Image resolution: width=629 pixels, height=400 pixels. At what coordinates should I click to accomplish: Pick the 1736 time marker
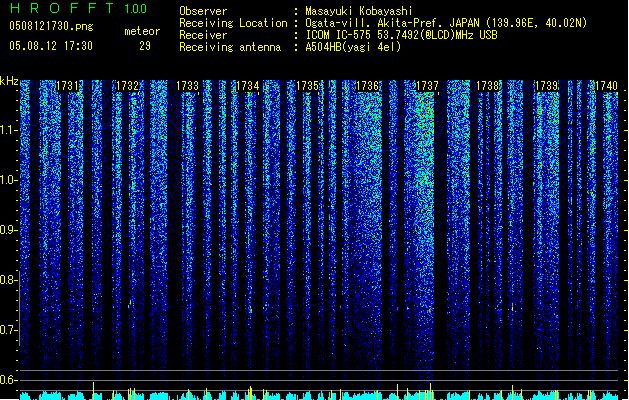pos(367,86)
